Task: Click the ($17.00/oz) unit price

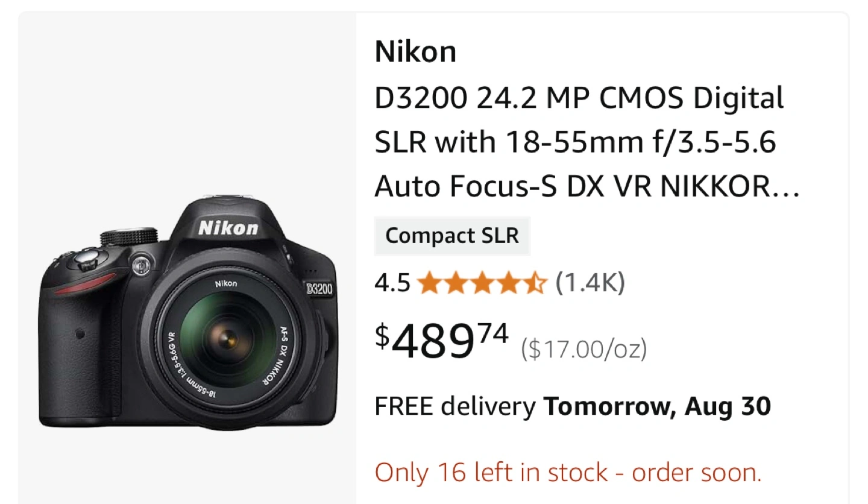Action: (583, 349)
